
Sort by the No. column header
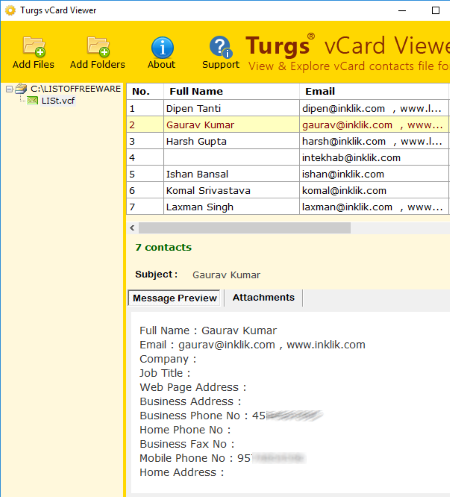point(145,91)
